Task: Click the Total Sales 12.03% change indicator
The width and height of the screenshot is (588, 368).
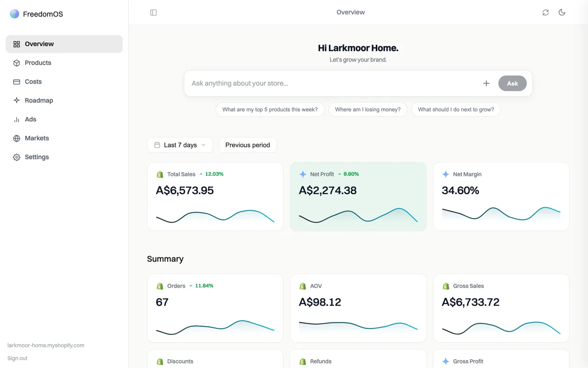Action: 211,174
